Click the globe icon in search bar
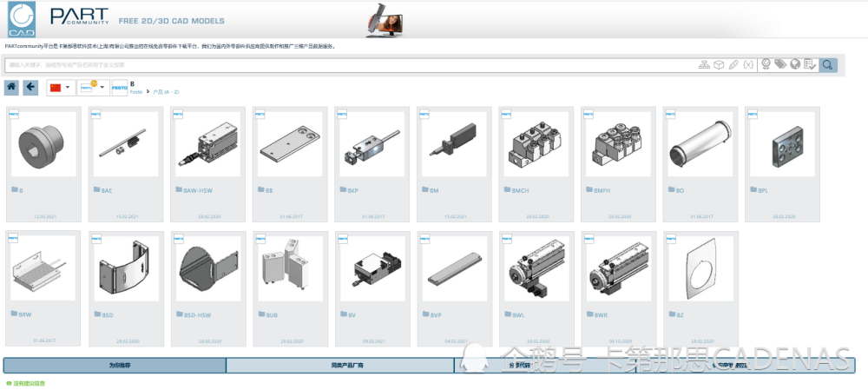The height and width of the screenshot is (390, 868). click(x=795, y=65)
